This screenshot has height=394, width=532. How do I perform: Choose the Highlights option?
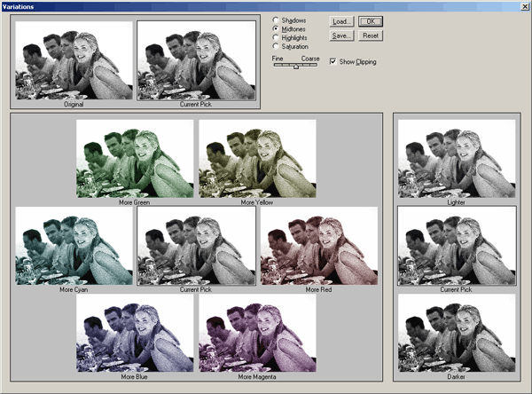(276, 37)
